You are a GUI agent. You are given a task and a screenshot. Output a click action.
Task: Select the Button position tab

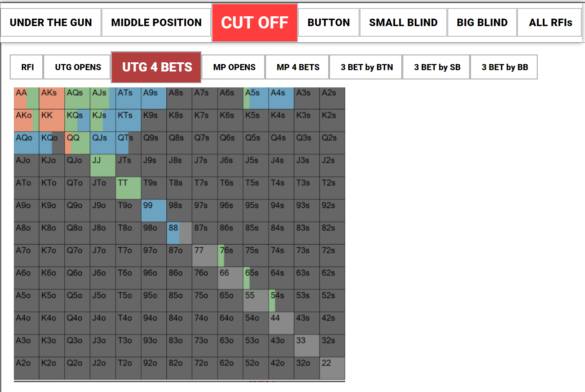329,22
